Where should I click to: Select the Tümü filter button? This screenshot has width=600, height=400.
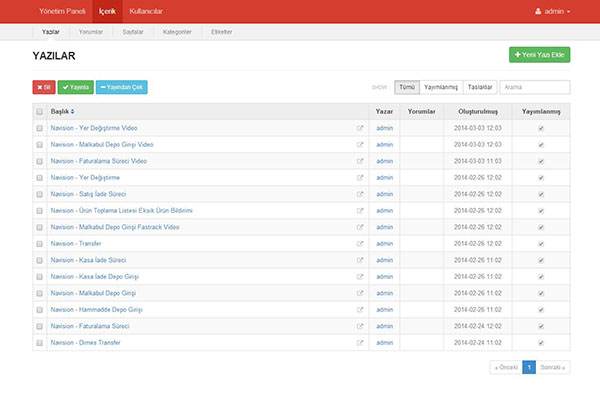407,87
